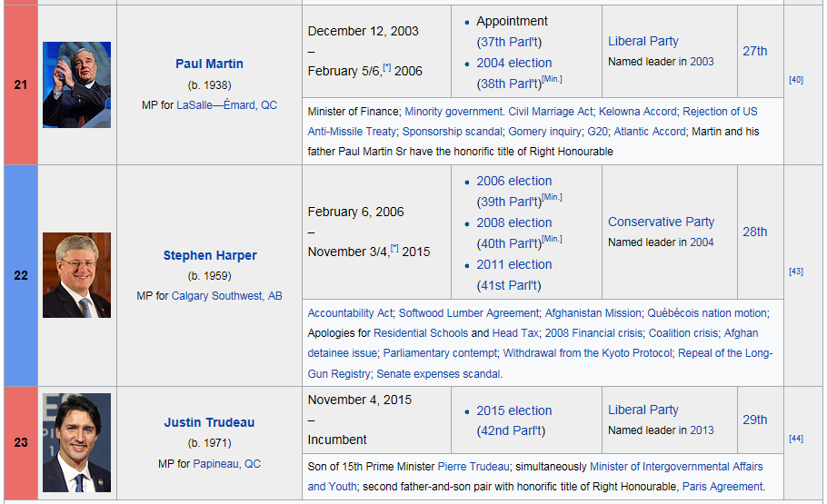Click the Paris Agreement link
The height and width of the screenshot is (504, 827).
722,487
